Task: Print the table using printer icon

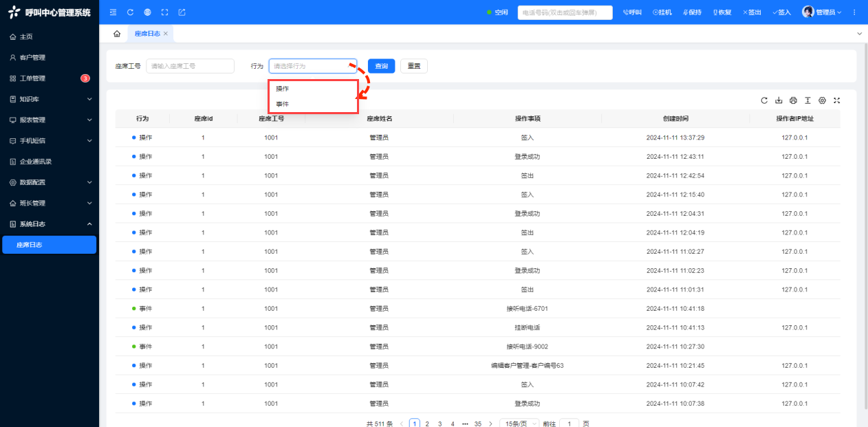Action: click(x=793, y=100)
